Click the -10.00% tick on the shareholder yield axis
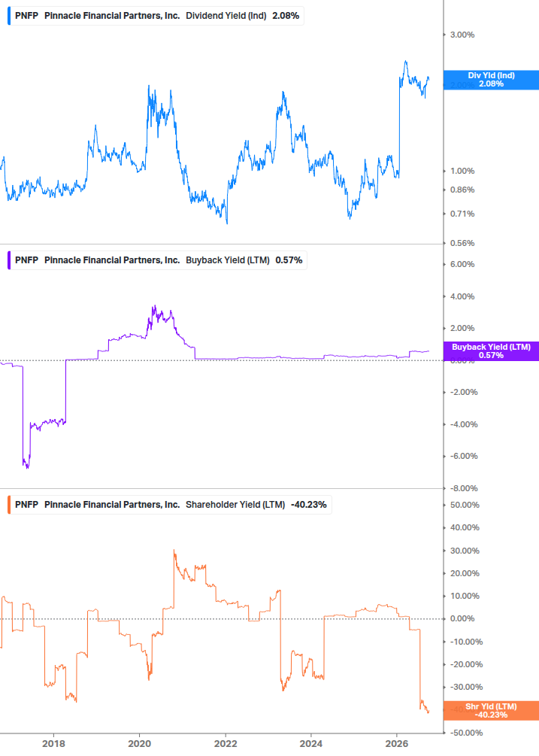Image resolution: width=539 pixels, height=756 pixels. (466, 642)
